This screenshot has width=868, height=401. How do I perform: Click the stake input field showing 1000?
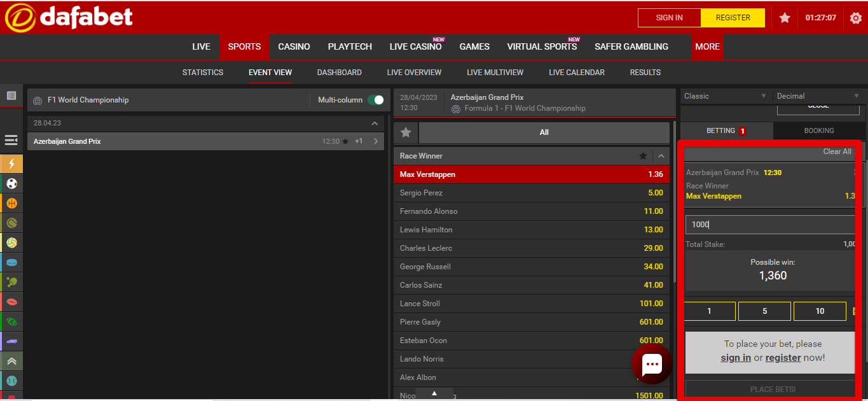click(770, 225)
